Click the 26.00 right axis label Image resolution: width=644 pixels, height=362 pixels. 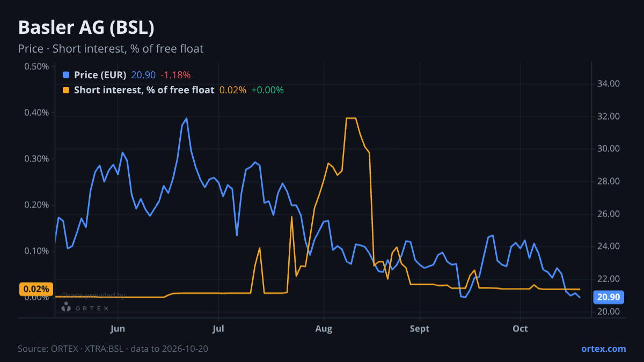(x=608, y=214)
